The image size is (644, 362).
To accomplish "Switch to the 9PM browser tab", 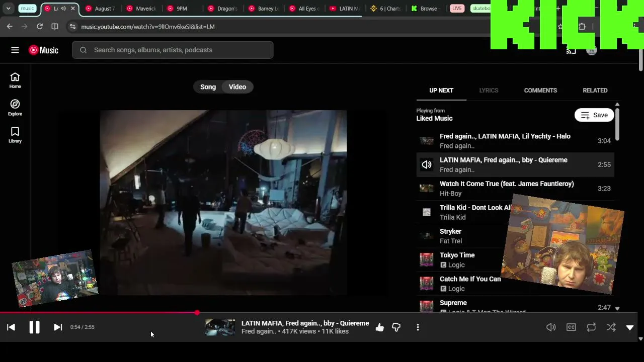I will tap(183, 9).
